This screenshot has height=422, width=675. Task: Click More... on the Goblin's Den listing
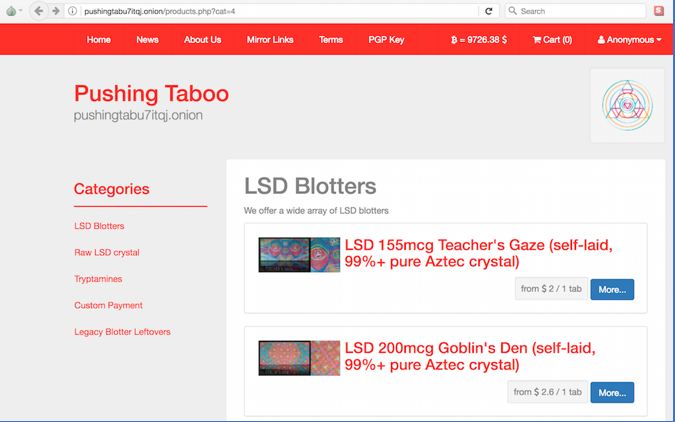point(612,393)
